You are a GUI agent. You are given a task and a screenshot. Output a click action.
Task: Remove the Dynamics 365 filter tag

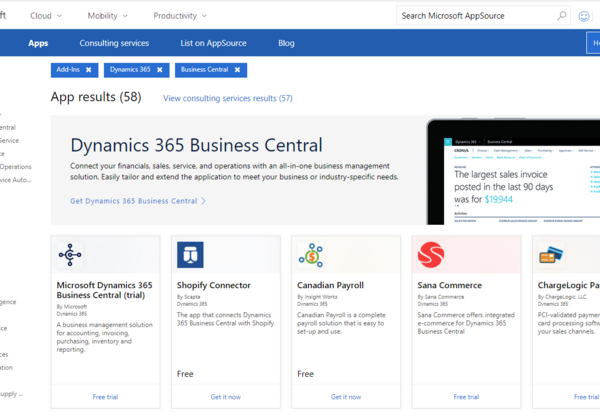160,70
